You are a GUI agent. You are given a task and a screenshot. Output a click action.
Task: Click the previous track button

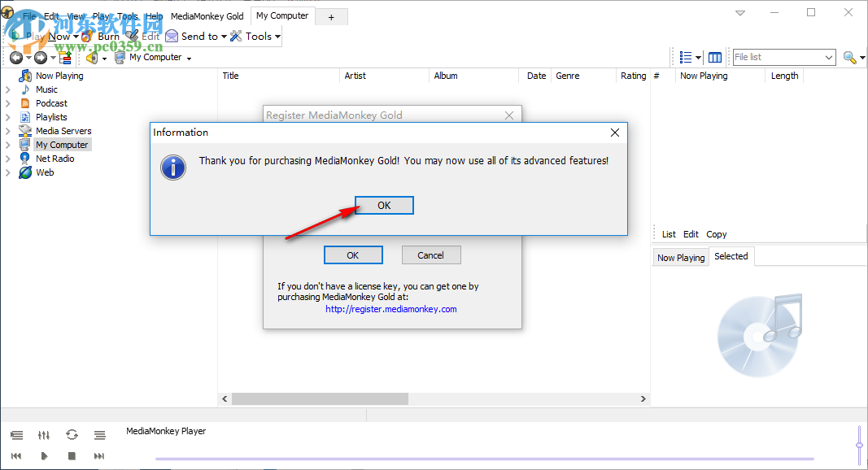point(16,456)
